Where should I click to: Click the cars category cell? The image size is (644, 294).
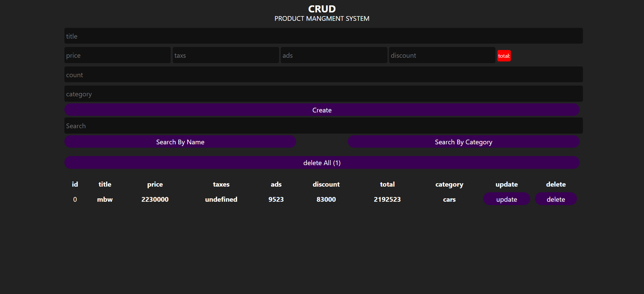click(449, 199)
